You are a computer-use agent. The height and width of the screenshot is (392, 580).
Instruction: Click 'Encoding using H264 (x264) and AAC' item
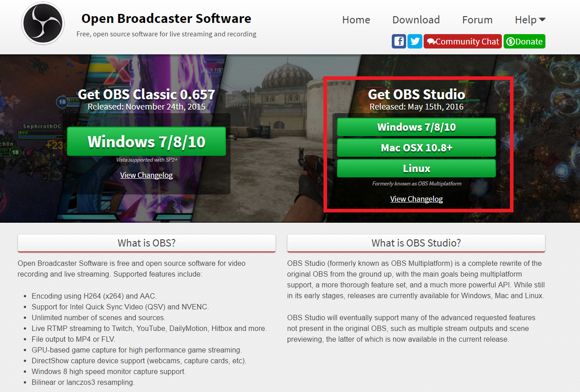[94, 296]
